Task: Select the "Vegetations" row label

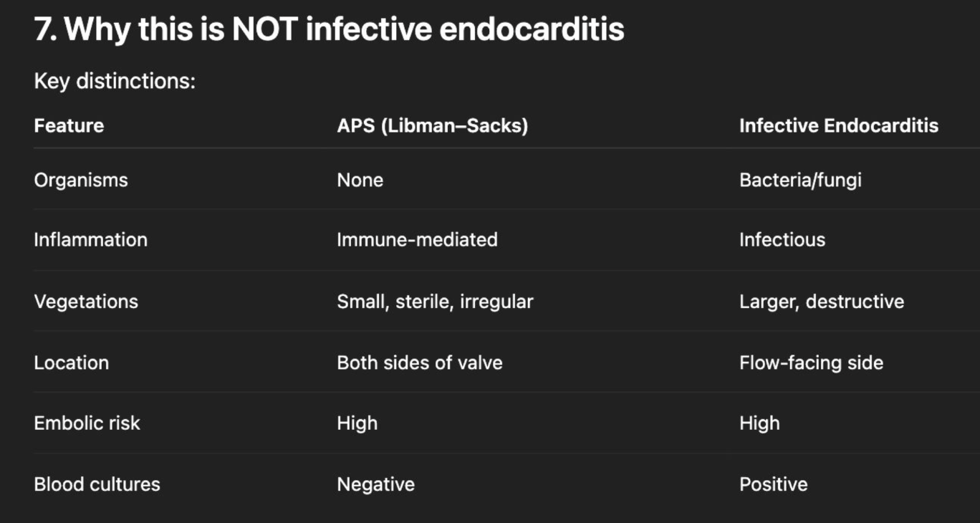Action: point(86,302)
